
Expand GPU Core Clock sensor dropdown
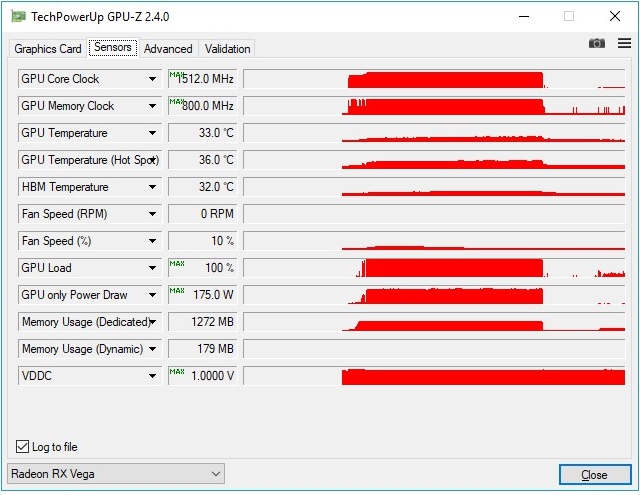tap(152, 79)
